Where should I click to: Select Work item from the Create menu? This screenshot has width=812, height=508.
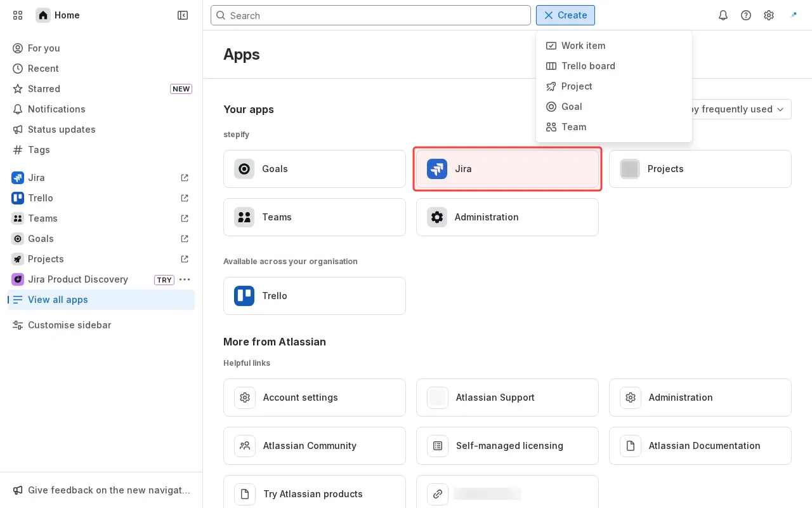(583, 46)
